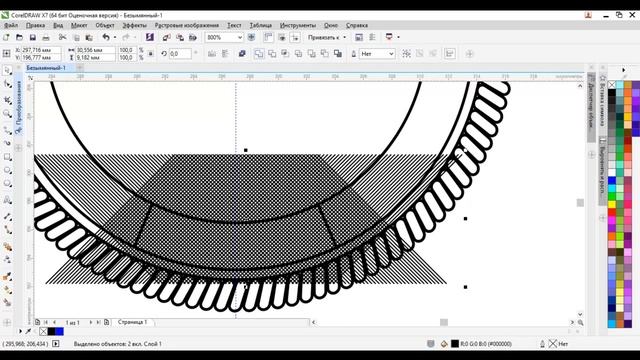The image size is (640, 360).
Task: Select the Interactive Fill tool
Action: coord(7,290)
